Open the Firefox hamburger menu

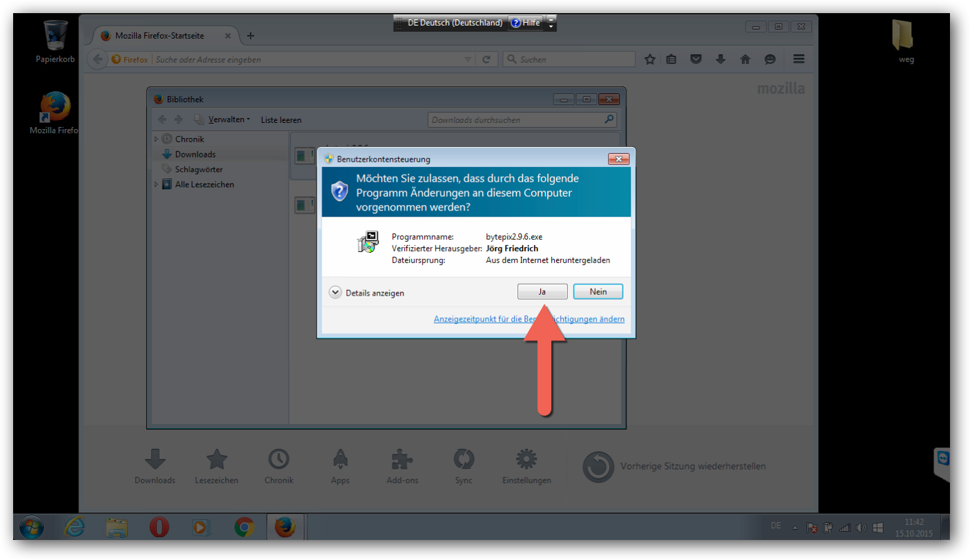point(799,59)
